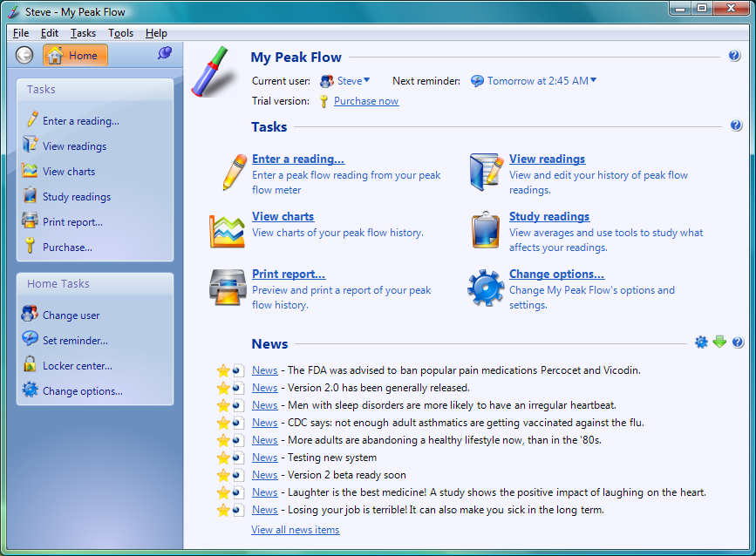Click the back arrow navigation button
The height and width of the screenshot is (556, 756).
(x=24, y=56)
